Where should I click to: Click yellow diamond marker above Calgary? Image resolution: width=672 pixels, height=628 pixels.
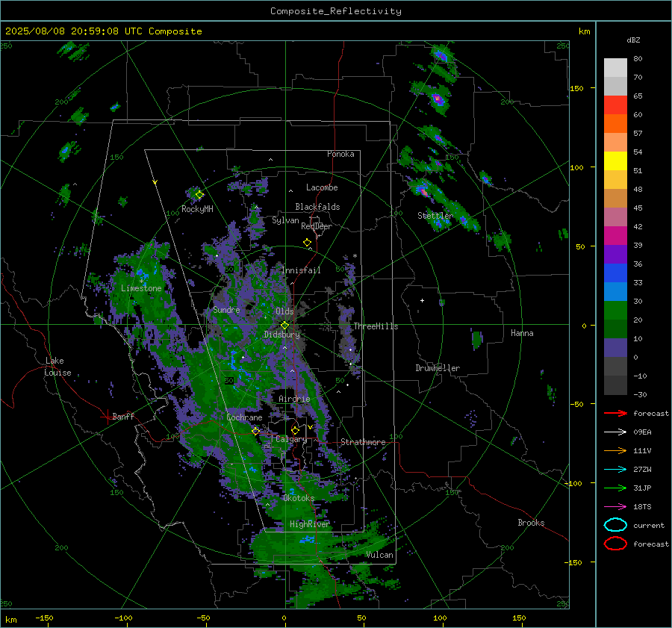(295, 430)
